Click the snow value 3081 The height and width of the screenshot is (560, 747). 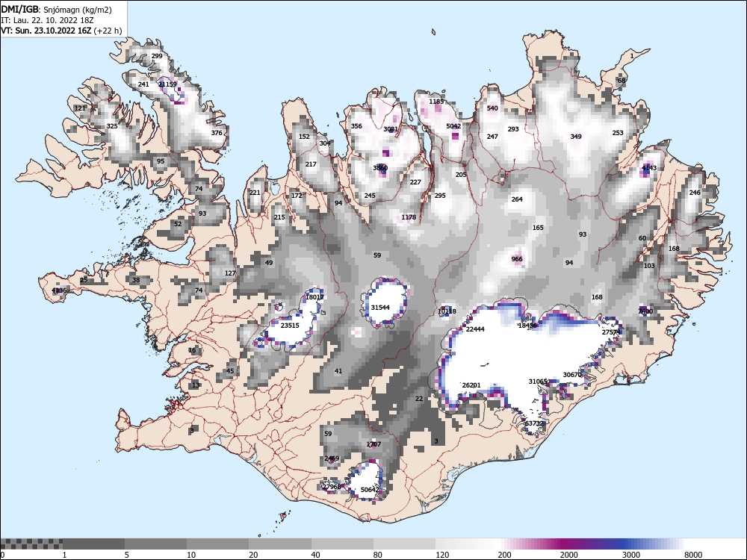point(391,129)
